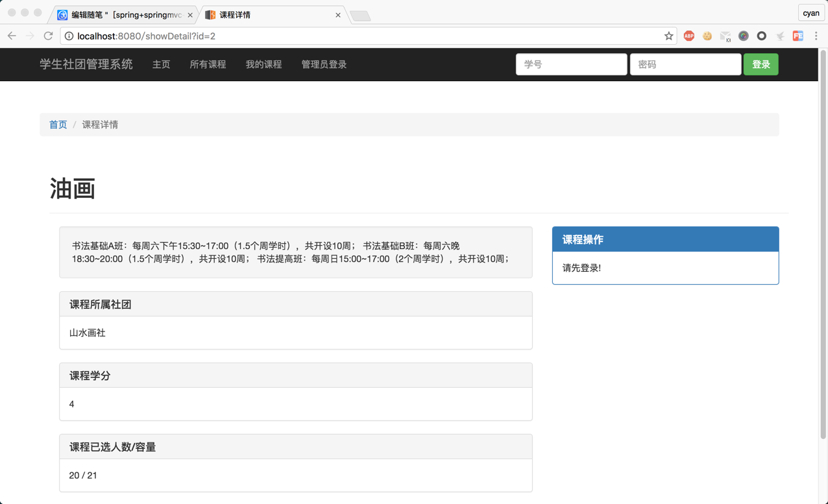This screenshot has width=828, height=504.
Task: Click the mail extension icon in toolbar
Action: [725, 36]
